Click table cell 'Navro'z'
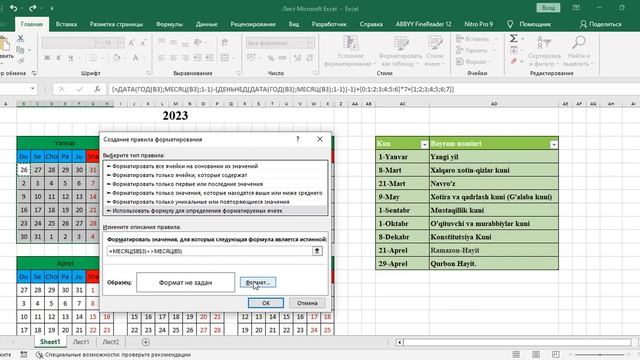The image size is (640, 360). [493, 184]
